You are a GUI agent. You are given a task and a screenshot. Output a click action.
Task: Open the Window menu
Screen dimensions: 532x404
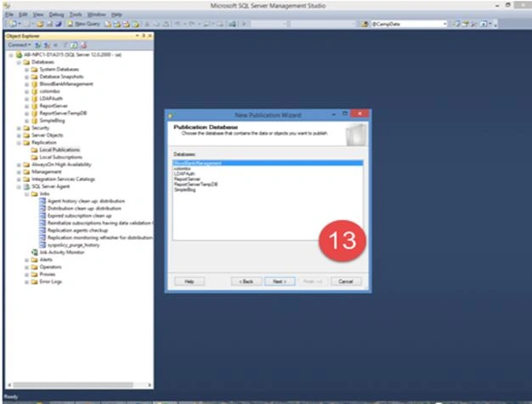pyautogui.click(x=97, y=14)
